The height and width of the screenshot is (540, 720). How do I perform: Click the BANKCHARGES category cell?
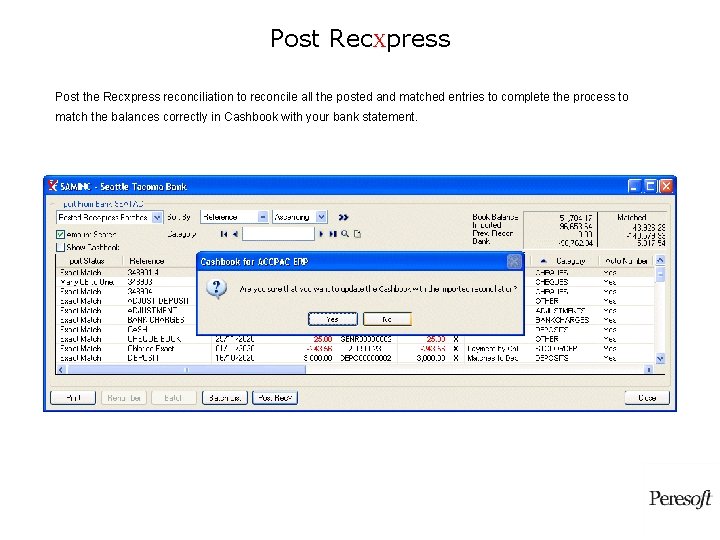(562, 320)
